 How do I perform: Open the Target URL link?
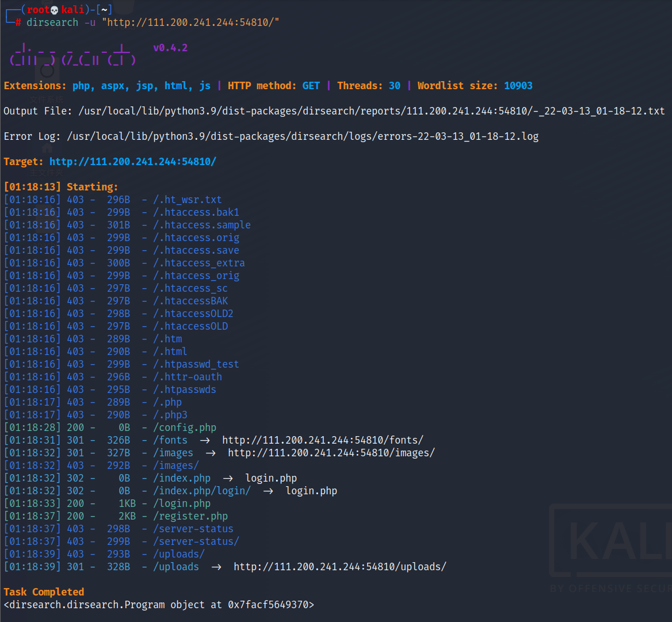(x=132, y=162)
